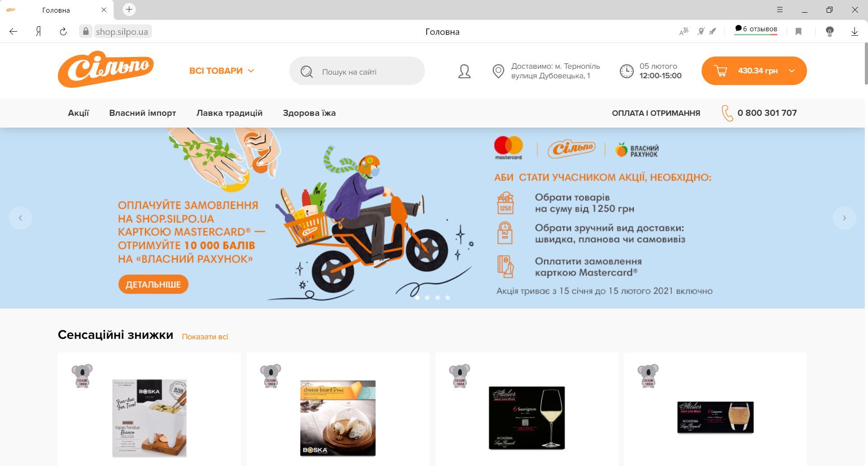Click the Пошук на сайті search field
Image resolution: width=868 pixels, height=466 pixels.
357,71
